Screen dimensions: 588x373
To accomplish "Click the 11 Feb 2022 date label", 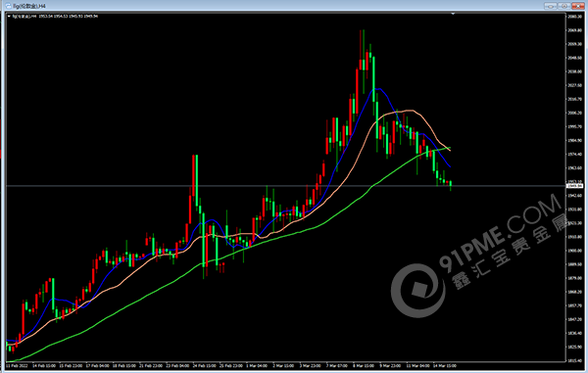I will coord(17,366).
